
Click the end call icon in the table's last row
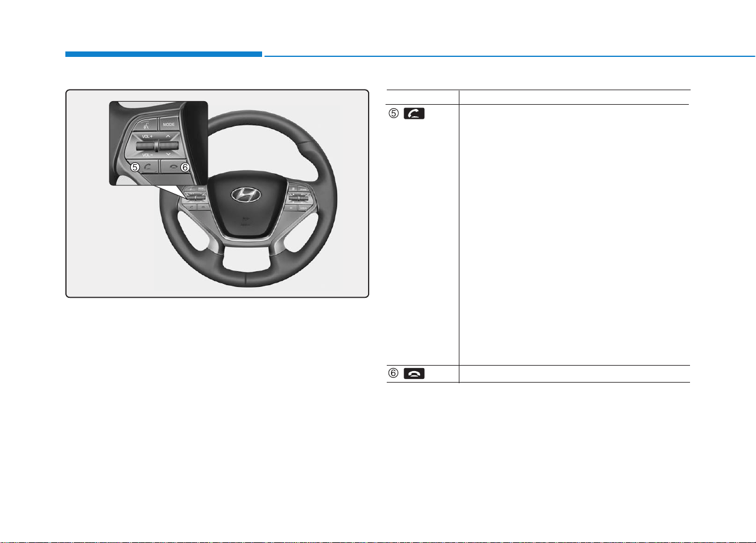point(414,374)
